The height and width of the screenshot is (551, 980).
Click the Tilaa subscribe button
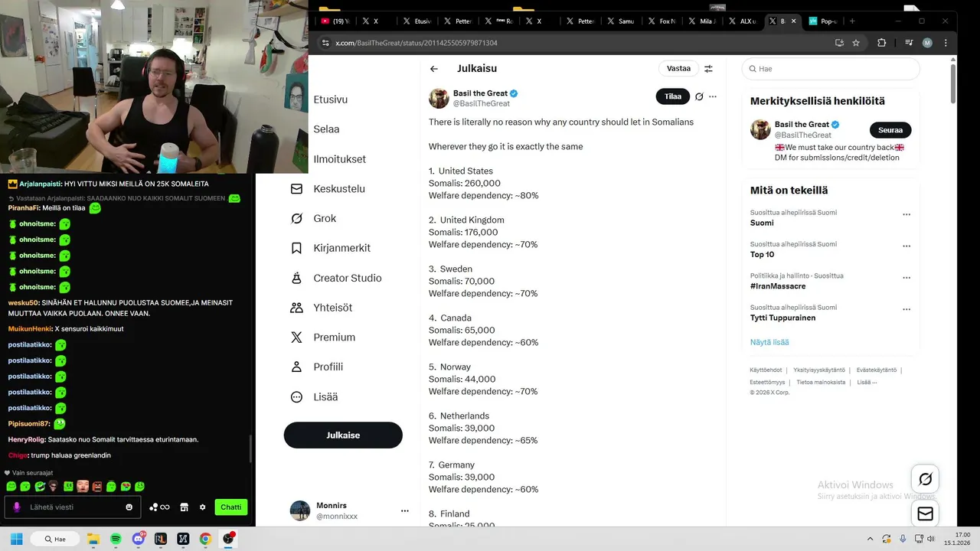tap(673, 96)
